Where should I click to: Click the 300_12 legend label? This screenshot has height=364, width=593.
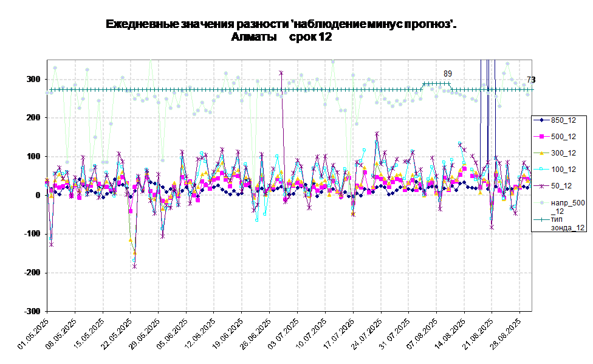[563, 153]
